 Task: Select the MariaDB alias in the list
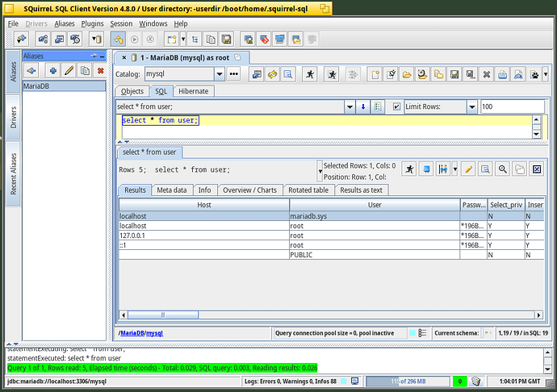[x=65, y=86]
